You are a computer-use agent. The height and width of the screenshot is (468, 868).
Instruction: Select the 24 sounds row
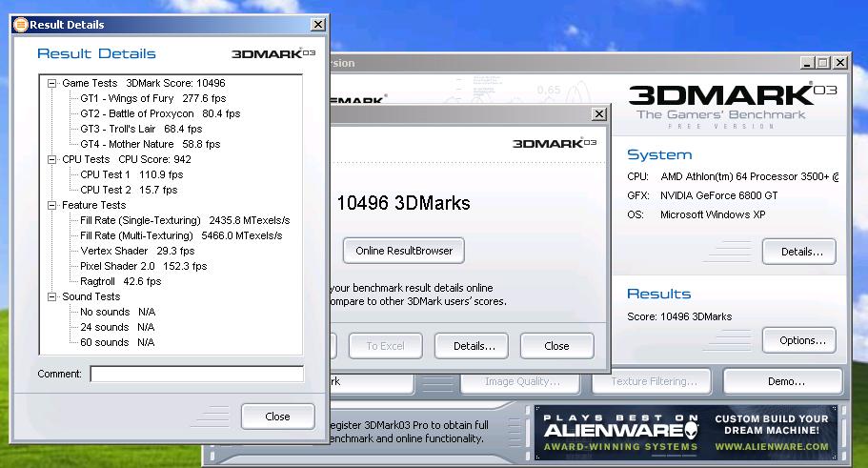tap(117, 327)
